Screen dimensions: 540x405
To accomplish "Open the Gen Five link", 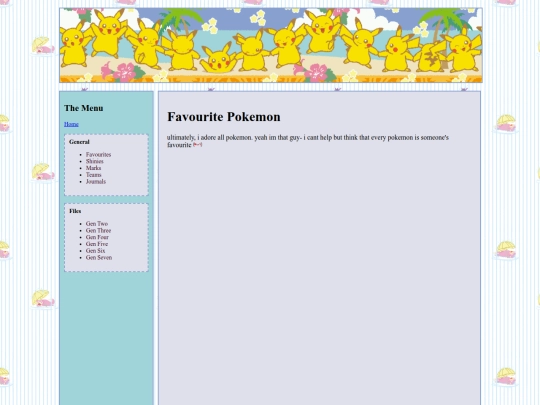I will pyautogui.click(x=97, y=244).
